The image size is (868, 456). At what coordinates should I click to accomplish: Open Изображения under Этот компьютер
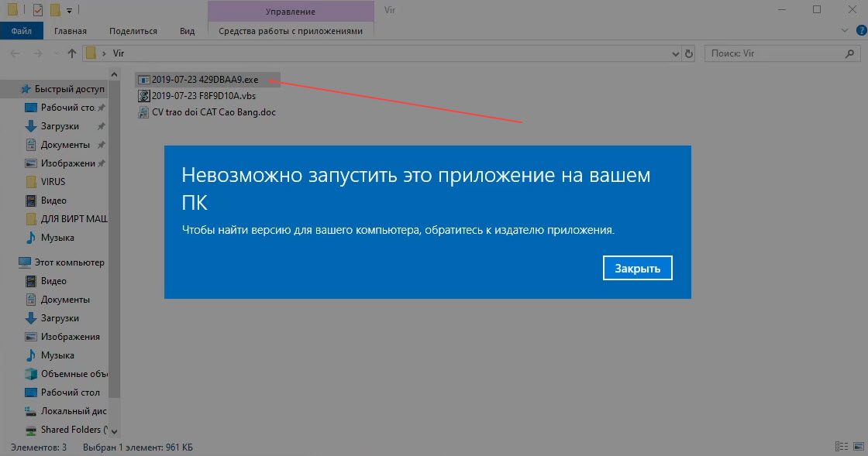tap(71, 337)
